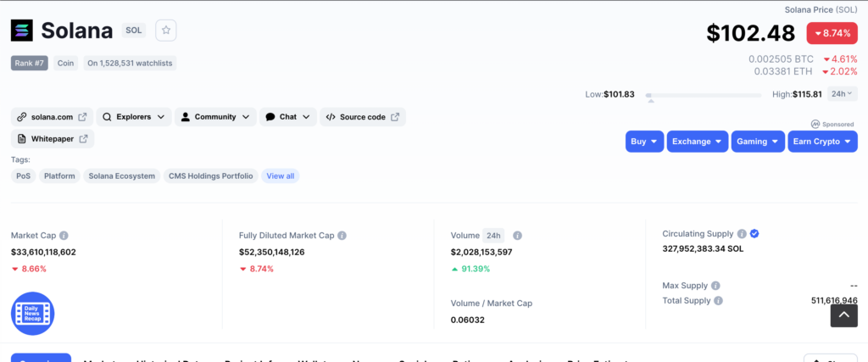Image resolution: width=868 pixels, height=362 pixels.
Task: Click the Total Supply info icon
Action: [719, 300]
